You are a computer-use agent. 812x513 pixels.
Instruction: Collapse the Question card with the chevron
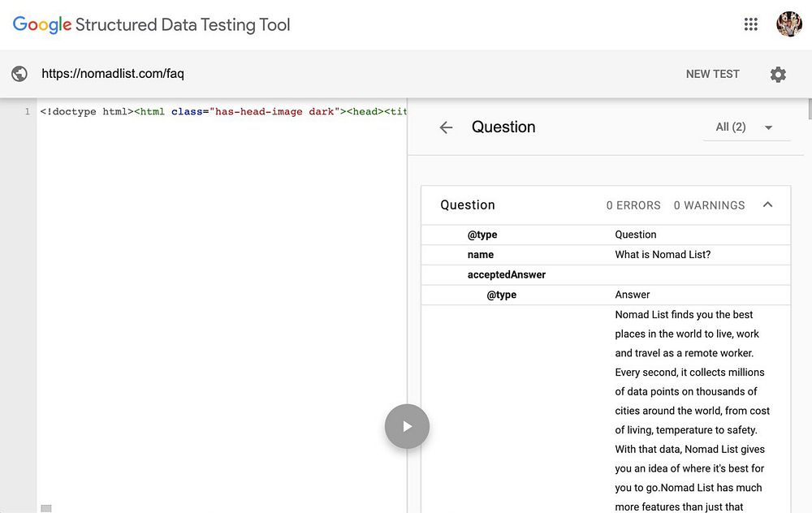coord(767,205)
